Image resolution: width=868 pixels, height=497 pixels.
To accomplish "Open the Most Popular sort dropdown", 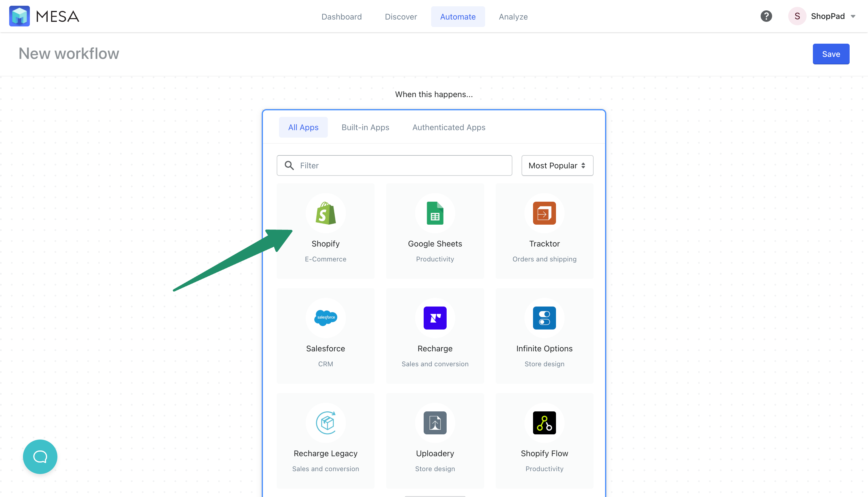I will [557, 165].
